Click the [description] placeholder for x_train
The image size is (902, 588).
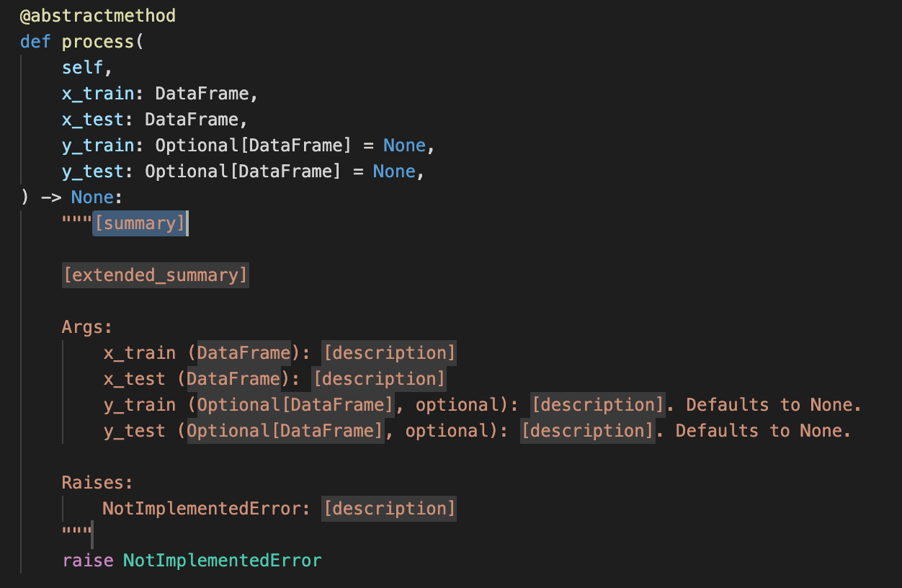[x=390, y=352]
